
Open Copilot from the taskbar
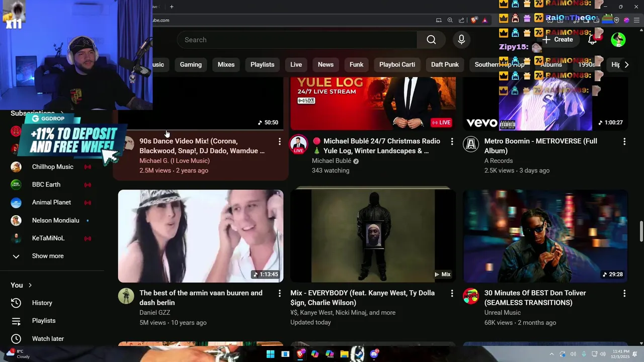coord(315,354)
